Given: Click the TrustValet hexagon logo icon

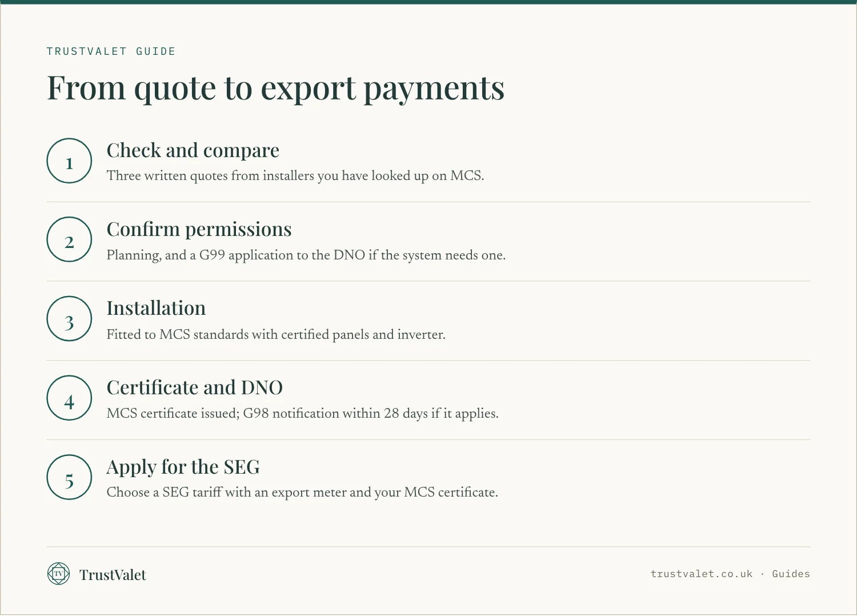Looking at the screenshot, I should coord(58,574).
